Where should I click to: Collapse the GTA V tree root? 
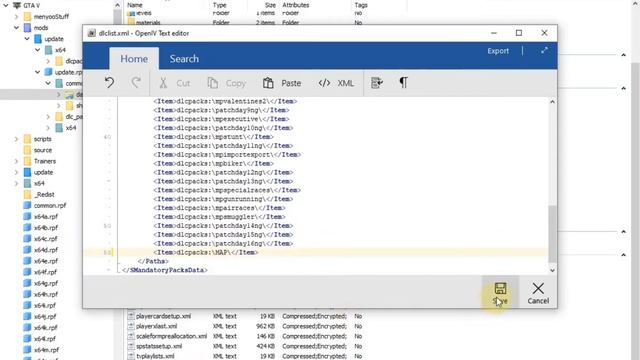point(6,6)
